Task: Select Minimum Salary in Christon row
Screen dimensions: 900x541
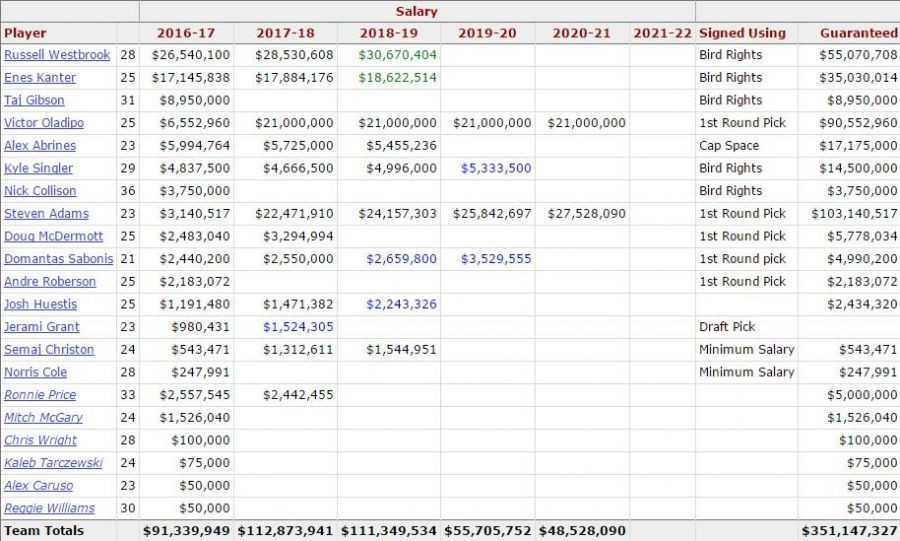Action: coord(747,349)
